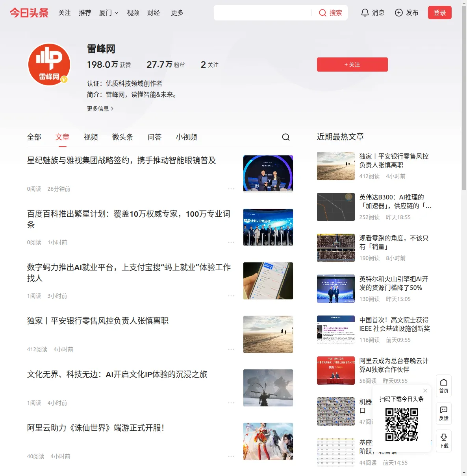Open the 雷峰网 profile avatar
The height and width of the screenshot is (476, 467).
(x=49, y=65)
